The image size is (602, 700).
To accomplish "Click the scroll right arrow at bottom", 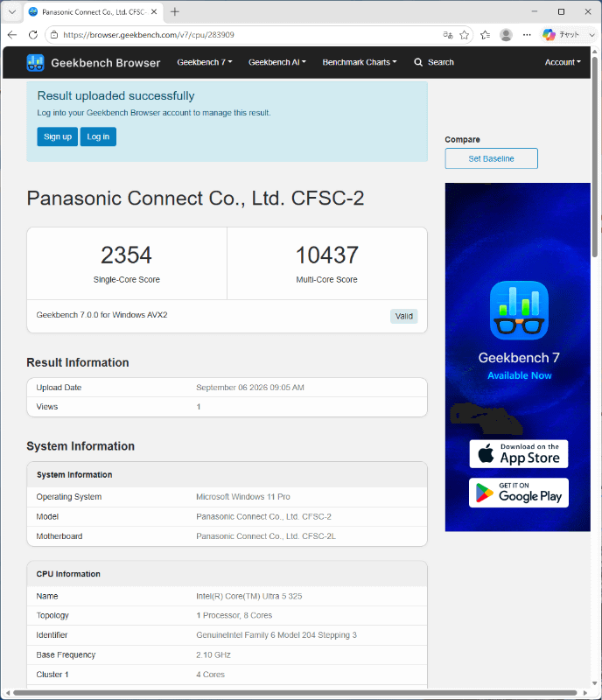I will pyautogui.click(x=585, y=693).
